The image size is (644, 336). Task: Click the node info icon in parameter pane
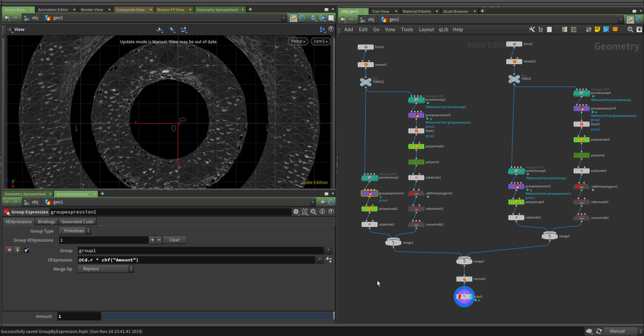coord(322,212)
